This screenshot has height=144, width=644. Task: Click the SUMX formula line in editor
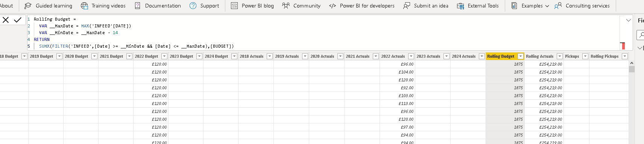[136, 46]
